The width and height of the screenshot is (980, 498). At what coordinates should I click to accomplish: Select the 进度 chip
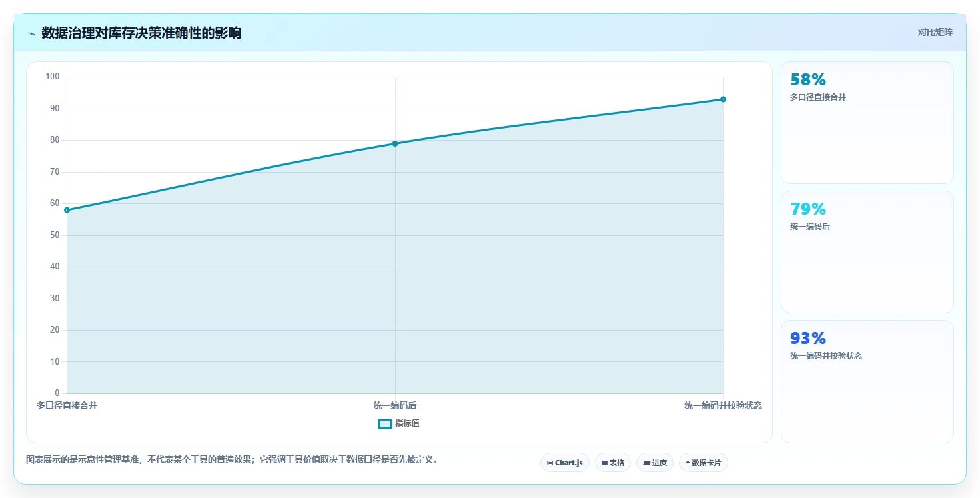pos(655,463)
